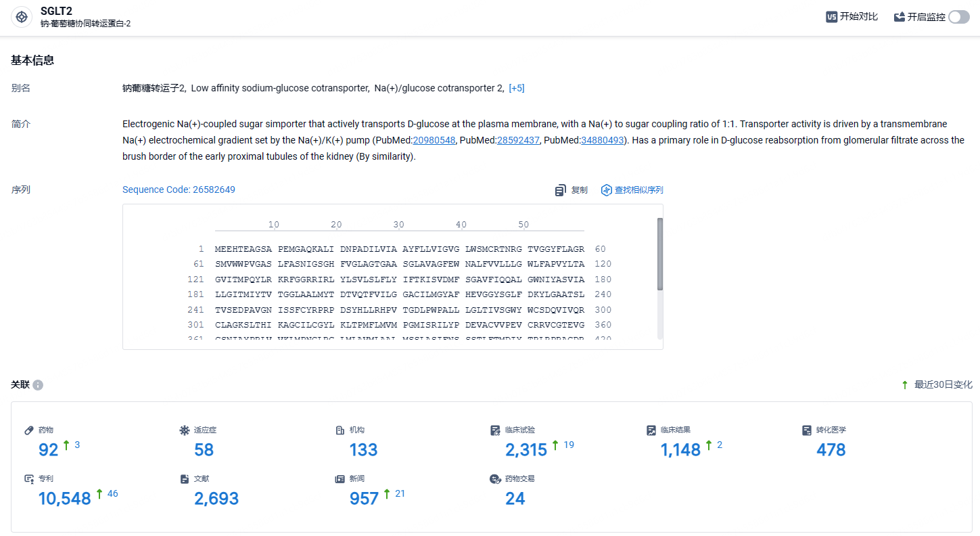This screenshot has width=980, height=536.
Task: Open PubMed link 34880493
Action: tap(603, 140)
